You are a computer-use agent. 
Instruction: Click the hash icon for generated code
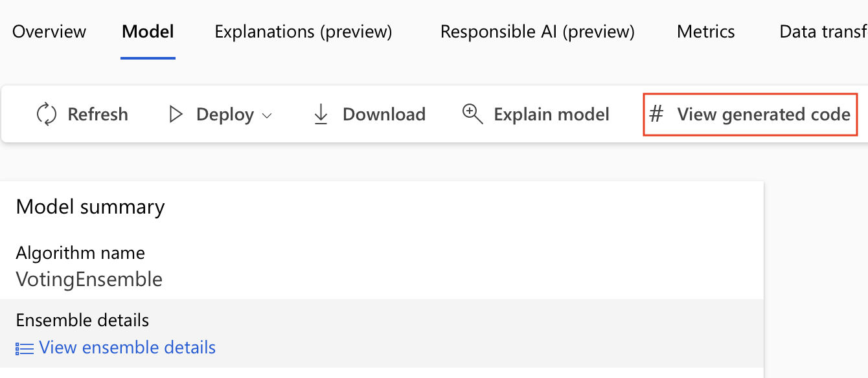pos(656,114)
